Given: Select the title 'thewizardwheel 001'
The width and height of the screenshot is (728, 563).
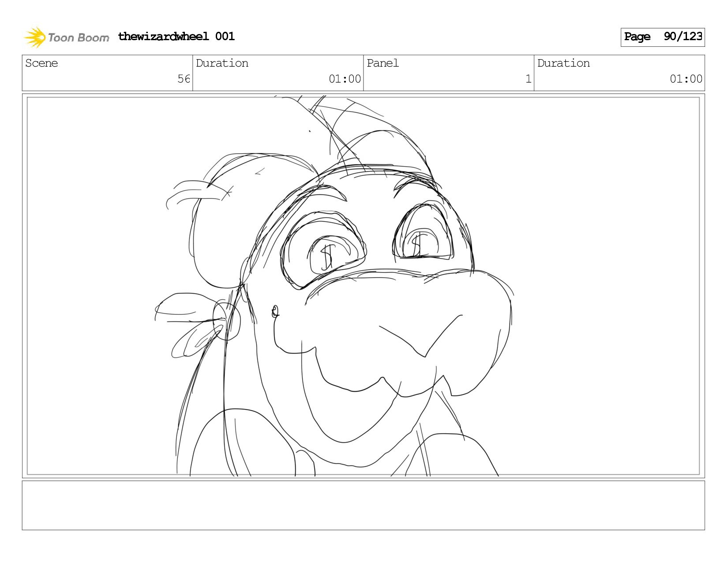Looking at the screenshot, I should [x=176, y=36].
